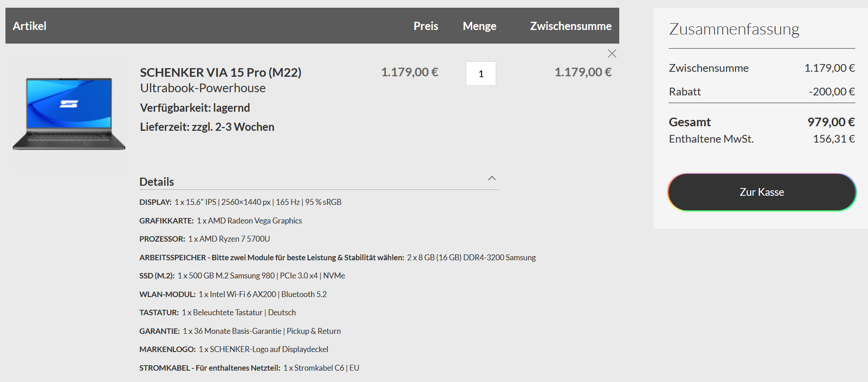The height and width of the screenshot is (382, 868).
Task: Click the Gesamt total of 979,00 €
Action: click(832, 122)
